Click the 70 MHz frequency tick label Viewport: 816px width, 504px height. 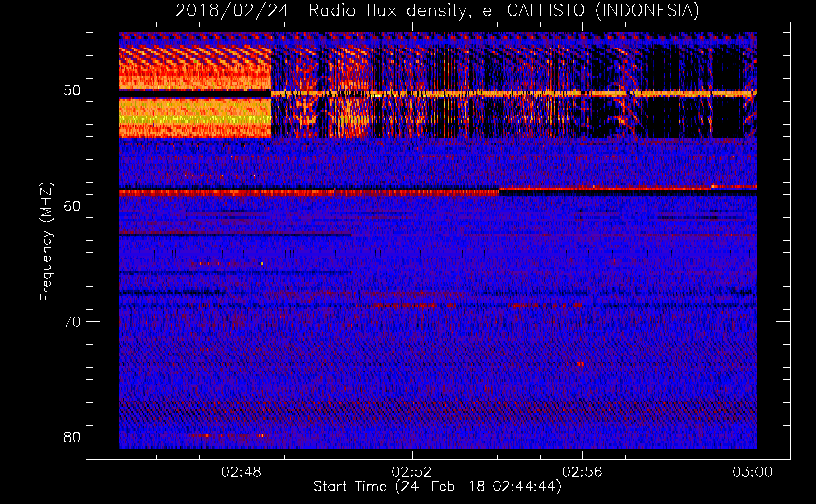73,321
